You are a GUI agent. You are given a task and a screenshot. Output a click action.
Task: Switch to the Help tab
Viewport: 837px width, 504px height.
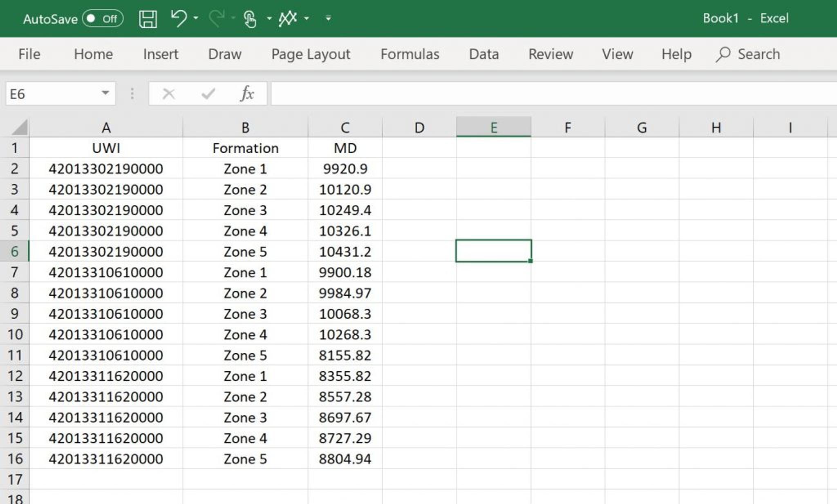676,54
